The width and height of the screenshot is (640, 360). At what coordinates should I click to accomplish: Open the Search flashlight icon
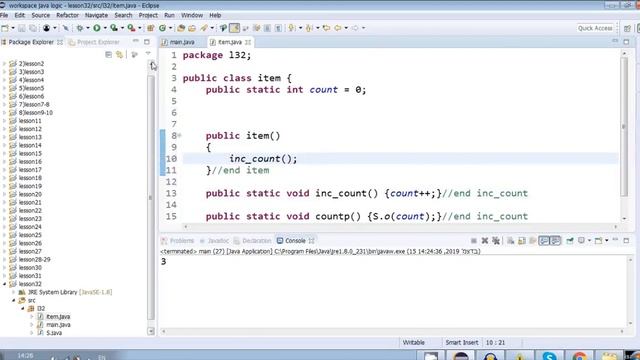click(x=204, y=28)
